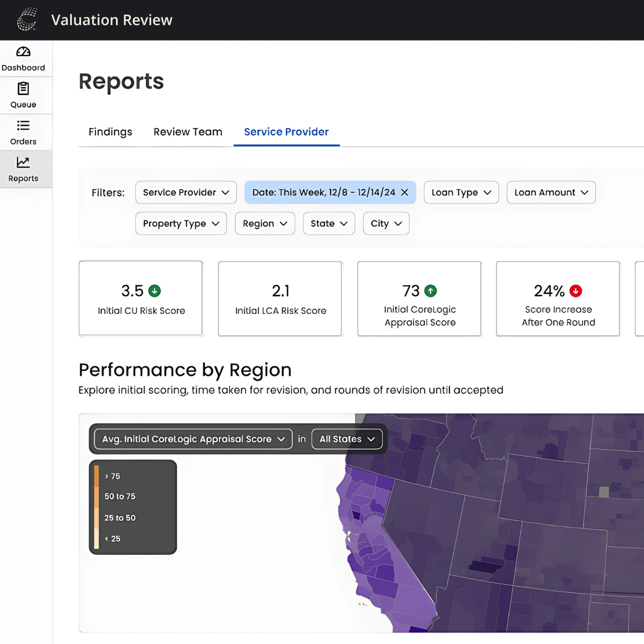Open the All States map dropdown
644x644 pixels.
347,439
